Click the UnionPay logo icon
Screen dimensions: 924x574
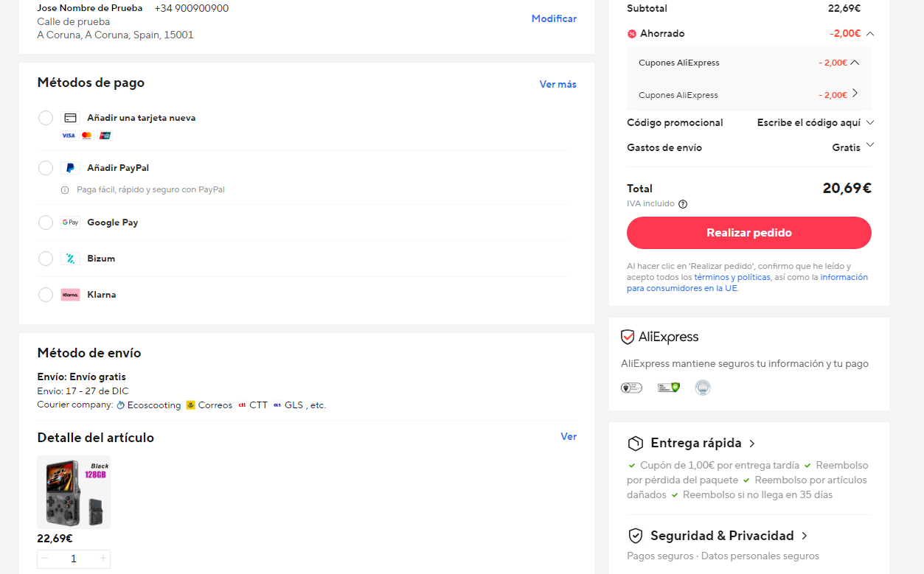coord(105,136)
